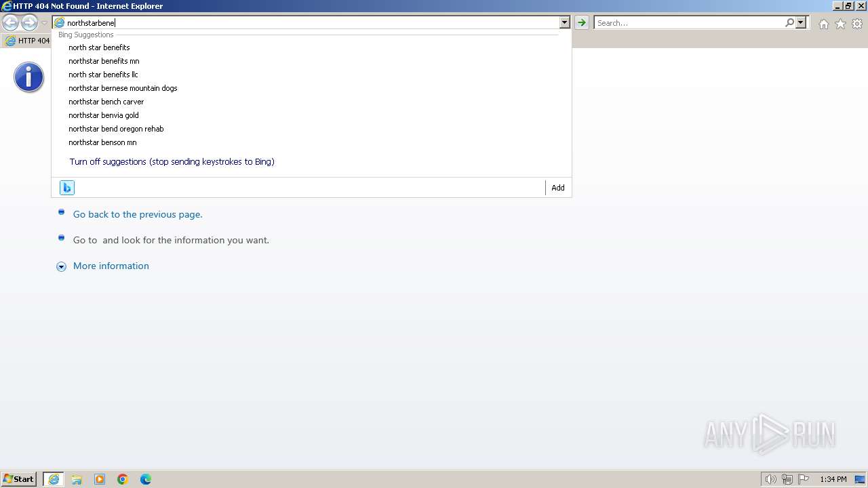Open the search provider dropdown arrow
868x488 pixels.
[801, 23]
